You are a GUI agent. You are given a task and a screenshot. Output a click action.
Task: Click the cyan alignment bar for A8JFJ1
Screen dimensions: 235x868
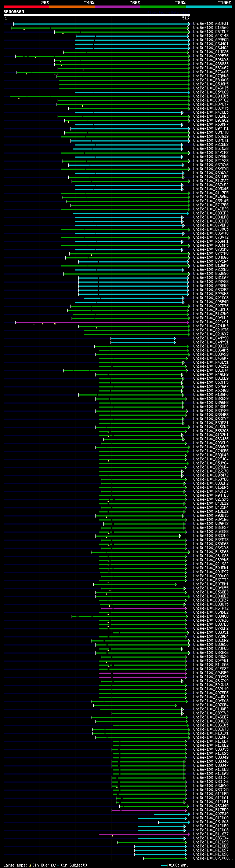click(x=101, y=24)
